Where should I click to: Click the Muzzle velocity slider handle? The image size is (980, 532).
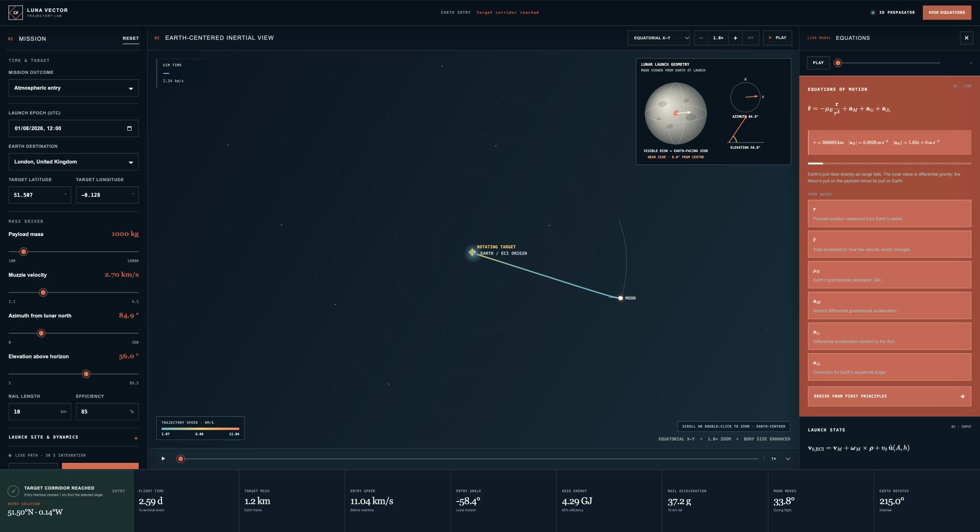[43, 293]
